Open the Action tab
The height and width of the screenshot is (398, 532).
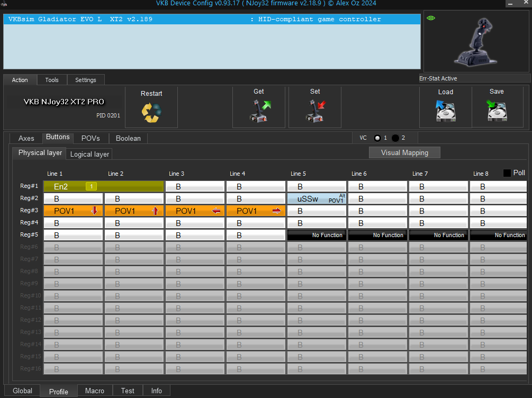20,80
